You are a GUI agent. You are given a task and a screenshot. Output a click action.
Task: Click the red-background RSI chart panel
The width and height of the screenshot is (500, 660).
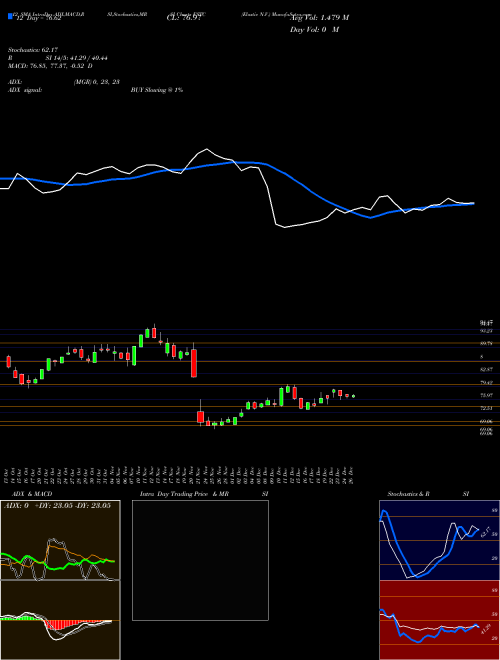point(439,620)
